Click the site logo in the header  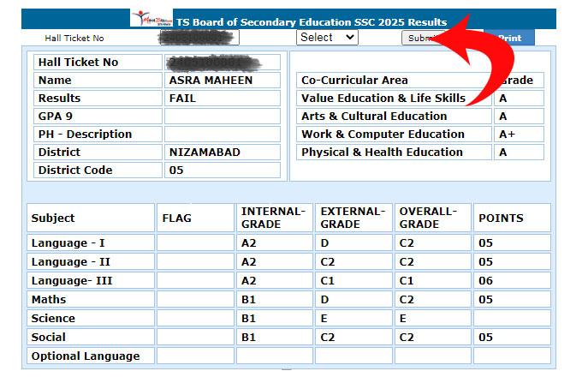coord(151,18)
